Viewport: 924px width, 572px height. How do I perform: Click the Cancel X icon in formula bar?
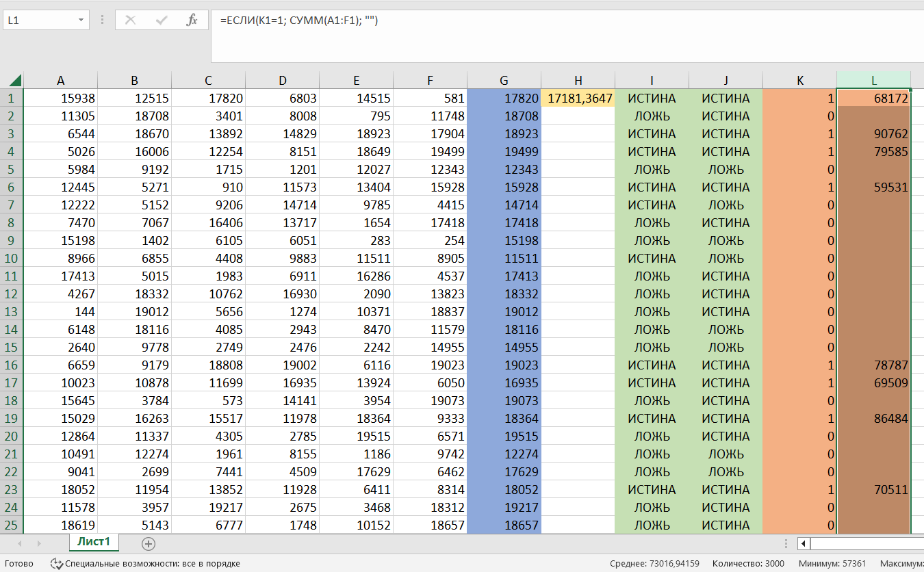click(x=130, y=21)
